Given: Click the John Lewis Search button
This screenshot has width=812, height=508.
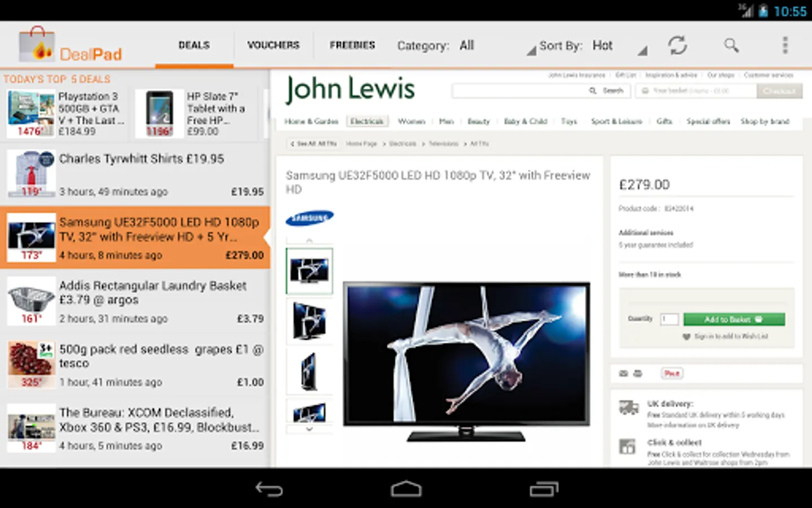Looking at the screenshot, I should click(608, 90).
